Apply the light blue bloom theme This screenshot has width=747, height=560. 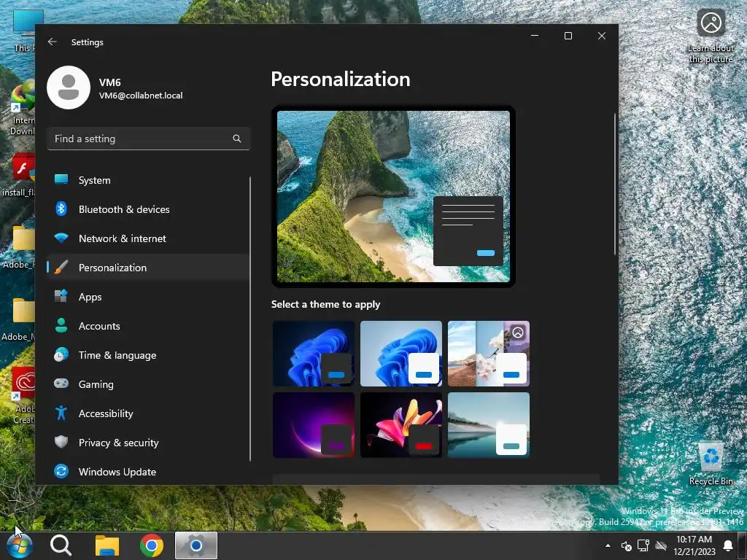(x=401, y=354)
